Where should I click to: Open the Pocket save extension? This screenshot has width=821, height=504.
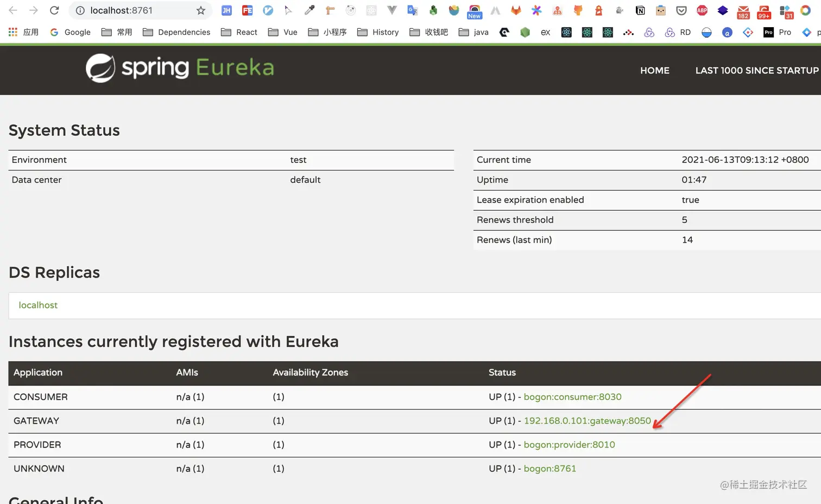[x=681, y=10]
